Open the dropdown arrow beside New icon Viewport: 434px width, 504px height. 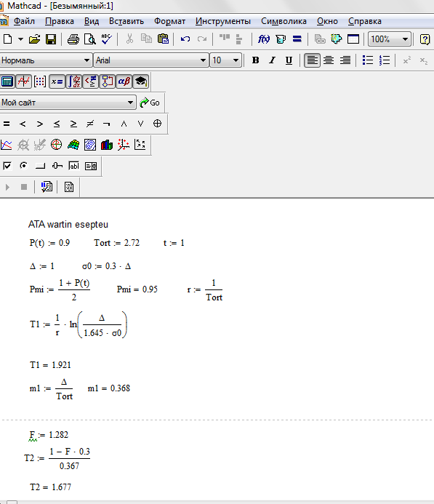point(20,39)
